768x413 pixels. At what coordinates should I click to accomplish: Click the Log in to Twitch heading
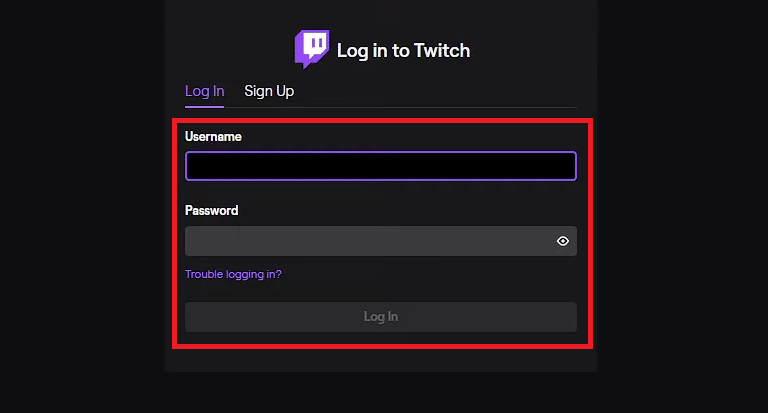[403, 50]
